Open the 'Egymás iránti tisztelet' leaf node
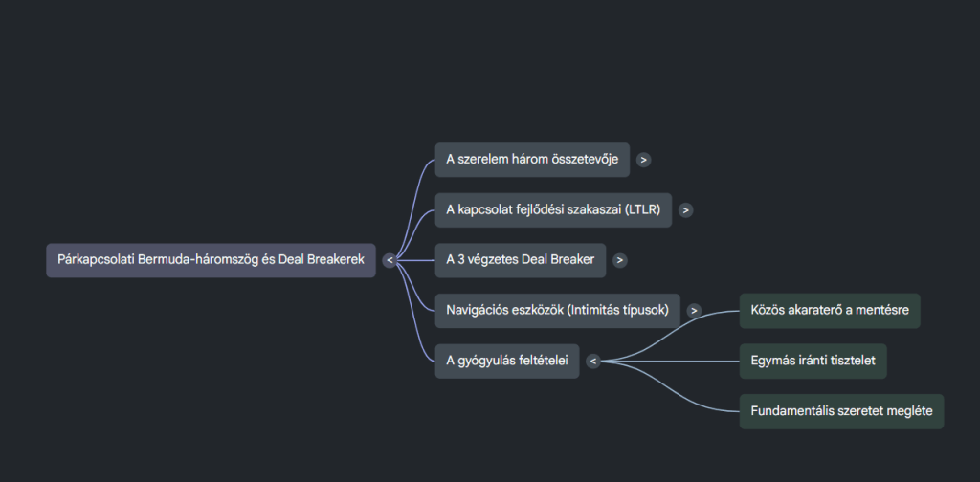The width and height of the screenshot is (980, 482). click(813, 361)
